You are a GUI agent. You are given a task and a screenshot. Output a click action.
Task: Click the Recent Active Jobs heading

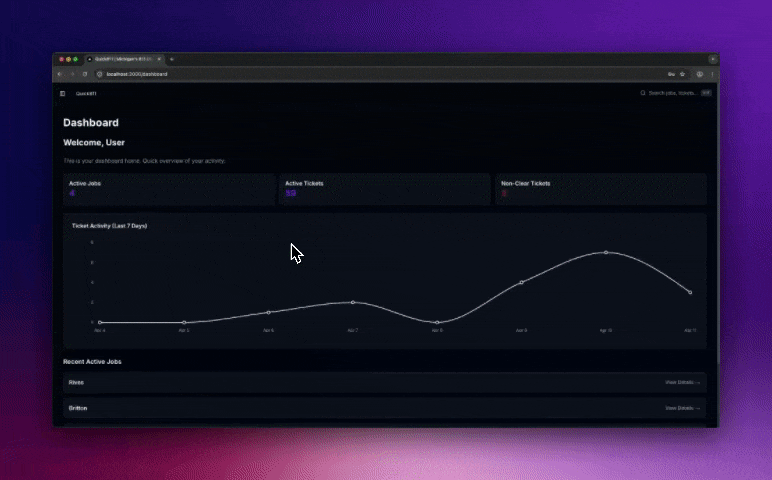pos(92,362)
